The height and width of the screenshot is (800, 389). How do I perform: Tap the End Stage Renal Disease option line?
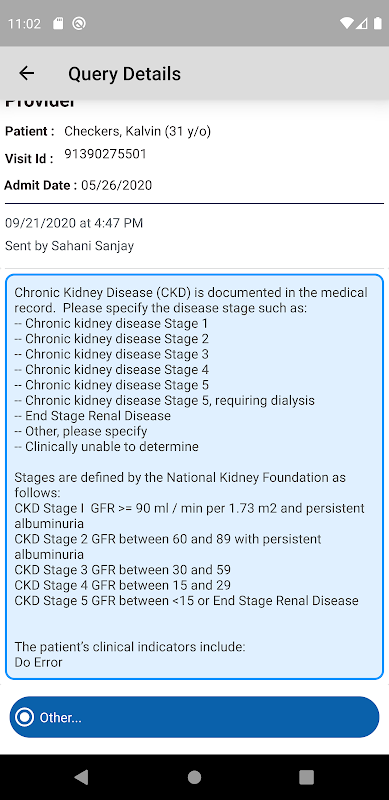point(92,416)
